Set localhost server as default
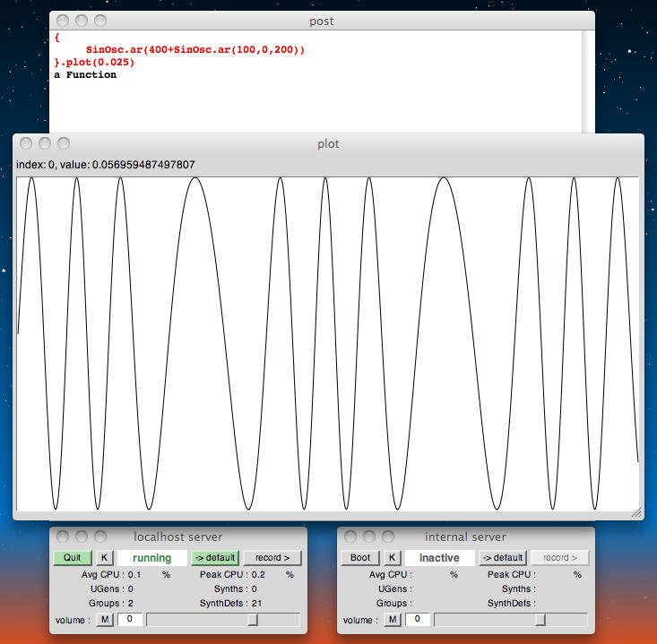This screenshot has width=657, height=644. point(214,558)
